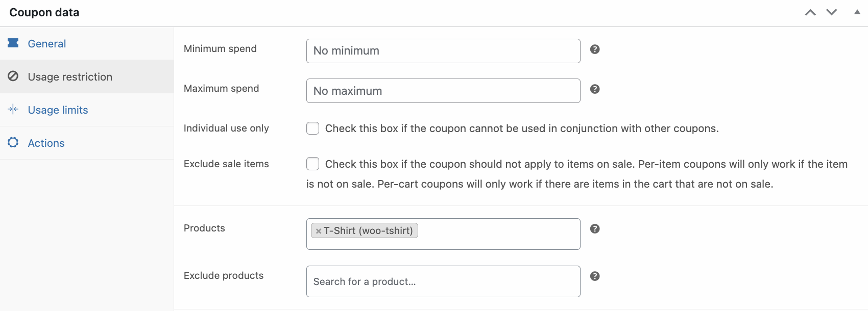Go to the Actions settings tab
Image resolution: width=868 pixels, height=311 pixels.
pos(46,143)
